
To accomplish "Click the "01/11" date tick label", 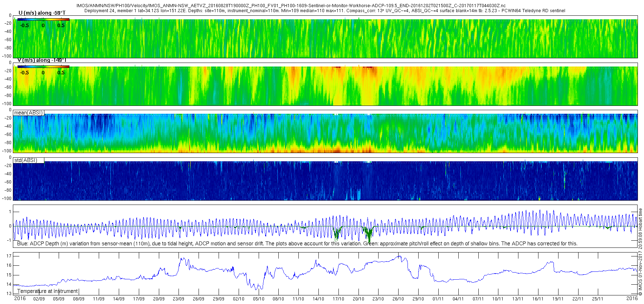I will point(438,299).
